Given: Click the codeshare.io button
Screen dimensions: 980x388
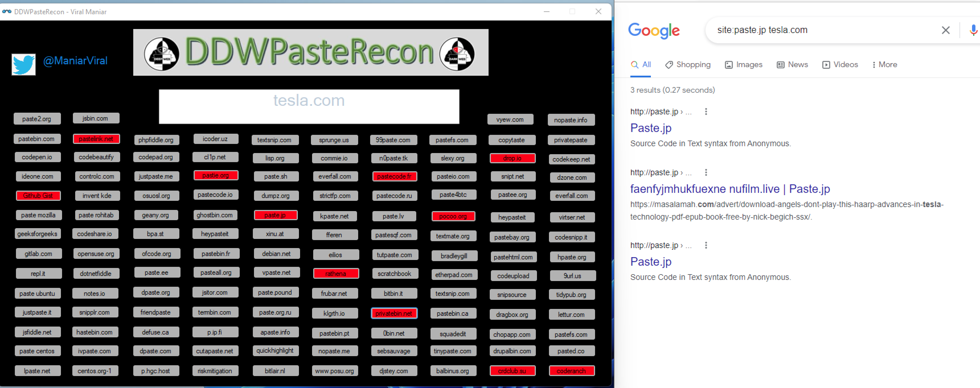Looking at the screenshot, I should click(95, 234).
